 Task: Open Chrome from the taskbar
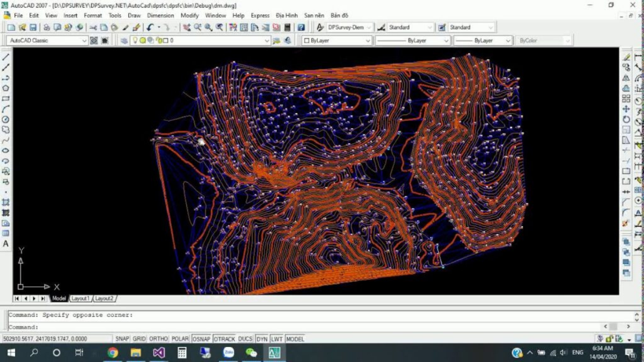point(113,353)
